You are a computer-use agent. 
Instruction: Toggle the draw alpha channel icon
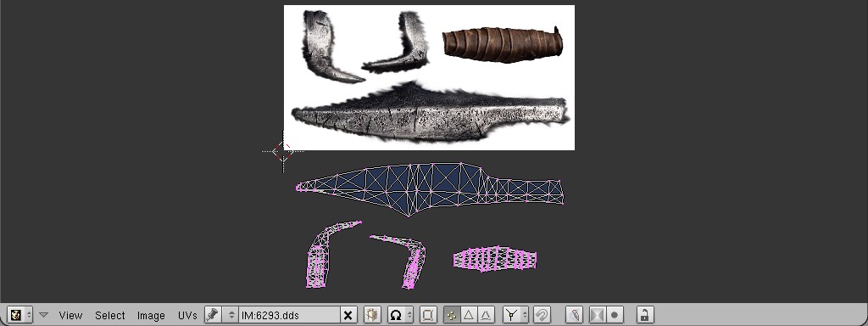click(x=598, y=315)
